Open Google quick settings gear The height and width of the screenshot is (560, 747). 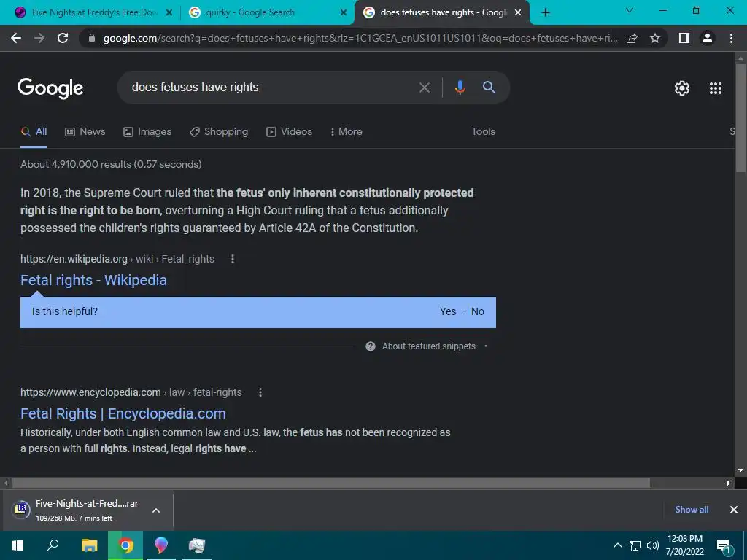coord(682,88)
